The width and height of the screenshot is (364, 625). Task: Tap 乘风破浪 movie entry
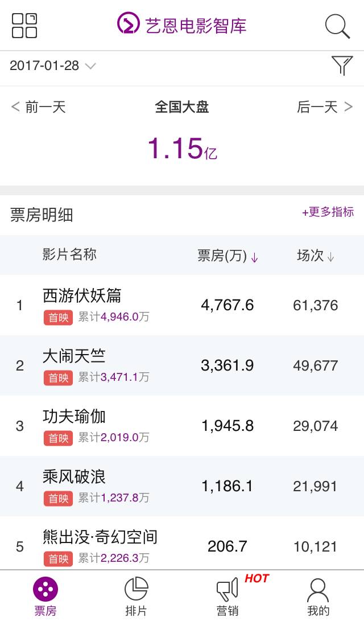[x=74, y=476]
